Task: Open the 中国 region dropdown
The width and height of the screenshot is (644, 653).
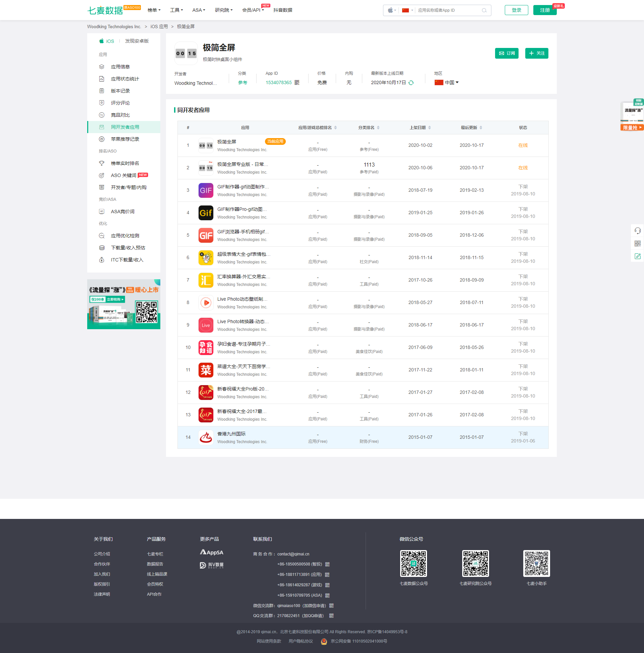Action: click(x=446, y=82)
